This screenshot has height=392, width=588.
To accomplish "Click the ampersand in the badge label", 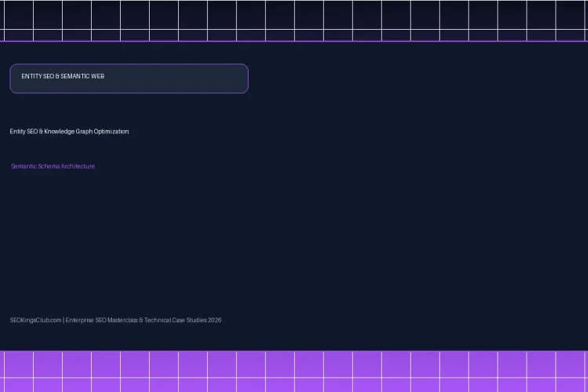I will click(x=57, y=76).
